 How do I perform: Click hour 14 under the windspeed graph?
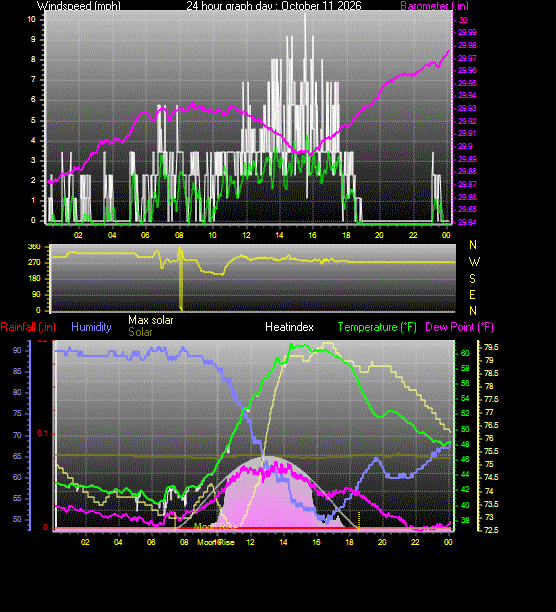[x=279, y=235]
